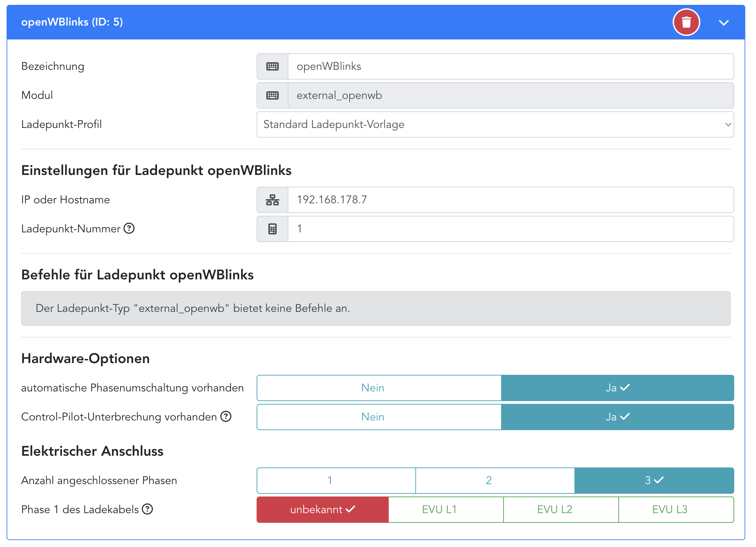Click keyboard icon beside Bezeichnung field
Screen dimensions: 756x547
pos(273,66)
